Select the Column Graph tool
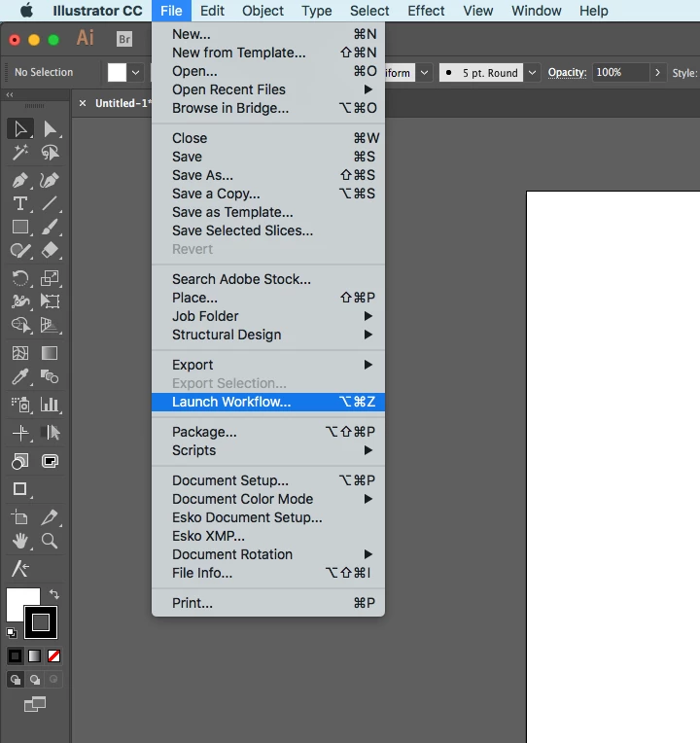 click(50, 405)
